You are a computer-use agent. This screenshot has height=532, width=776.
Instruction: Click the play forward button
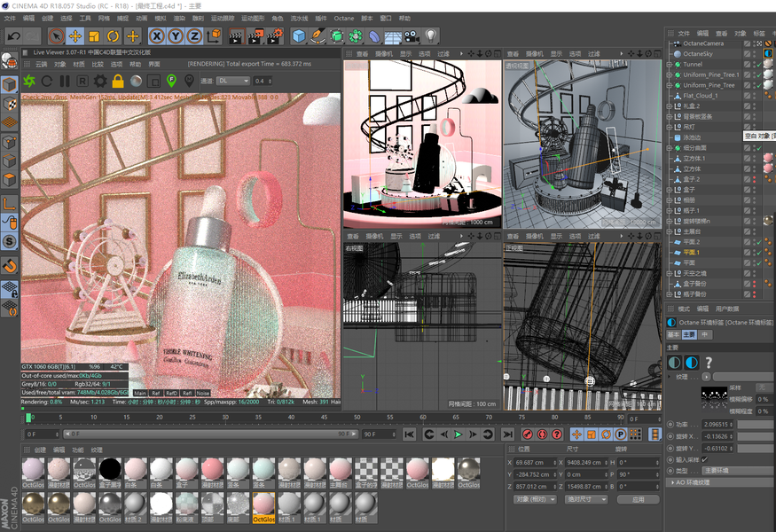[459, 434]
